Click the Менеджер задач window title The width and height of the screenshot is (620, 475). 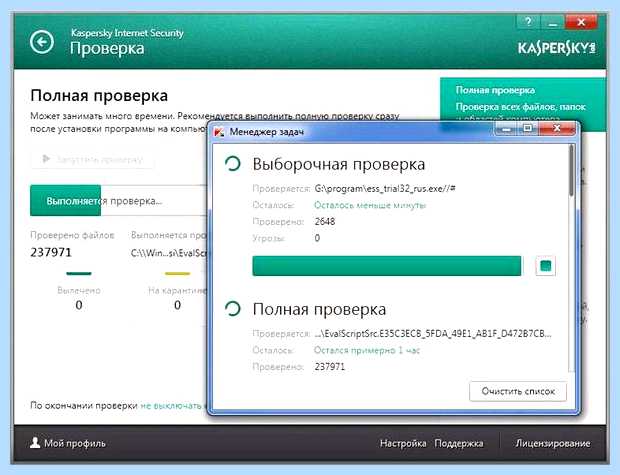click(x=267, y=132)
